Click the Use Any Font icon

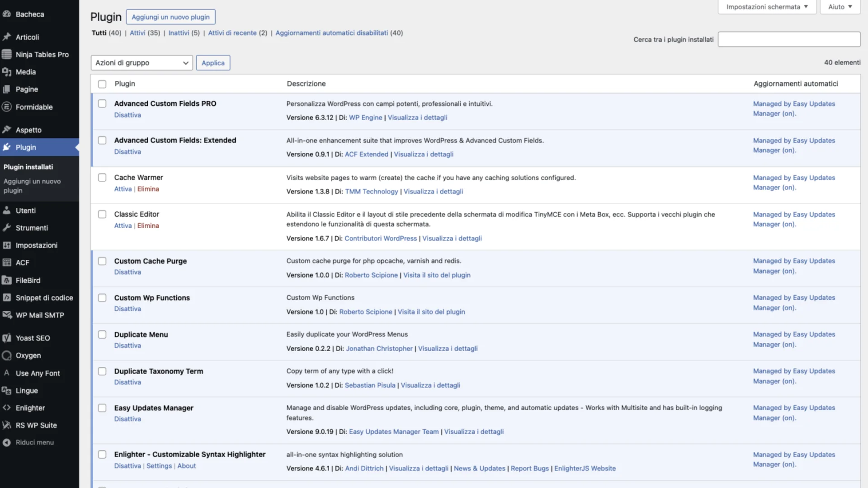pyautogui.click(x=7, y=373)
